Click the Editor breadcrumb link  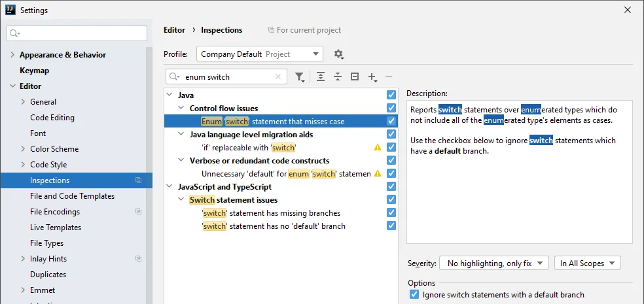(174, 30)
